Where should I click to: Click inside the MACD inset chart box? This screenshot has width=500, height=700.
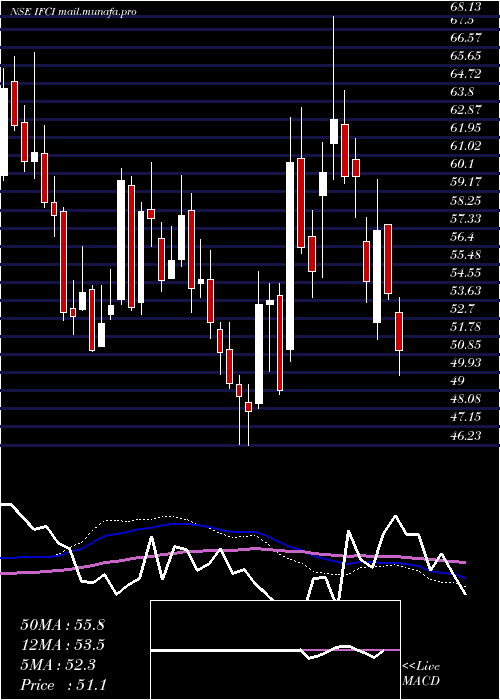click(x=275, y=650)
